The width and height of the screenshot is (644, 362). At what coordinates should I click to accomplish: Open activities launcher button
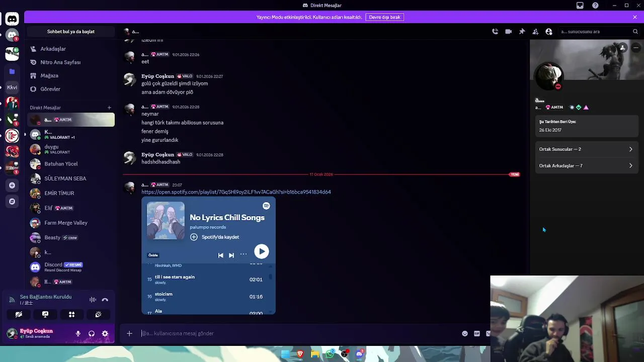pos(71,314)
